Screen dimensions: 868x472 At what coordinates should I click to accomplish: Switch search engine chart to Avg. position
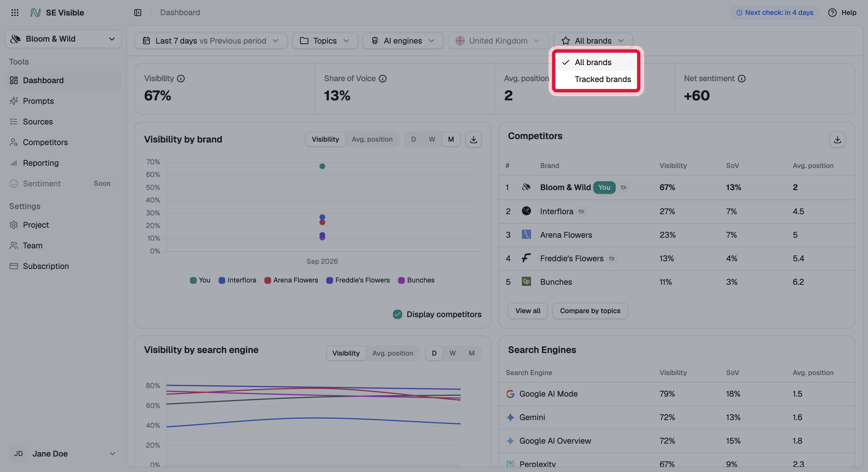tap(393, 353)
